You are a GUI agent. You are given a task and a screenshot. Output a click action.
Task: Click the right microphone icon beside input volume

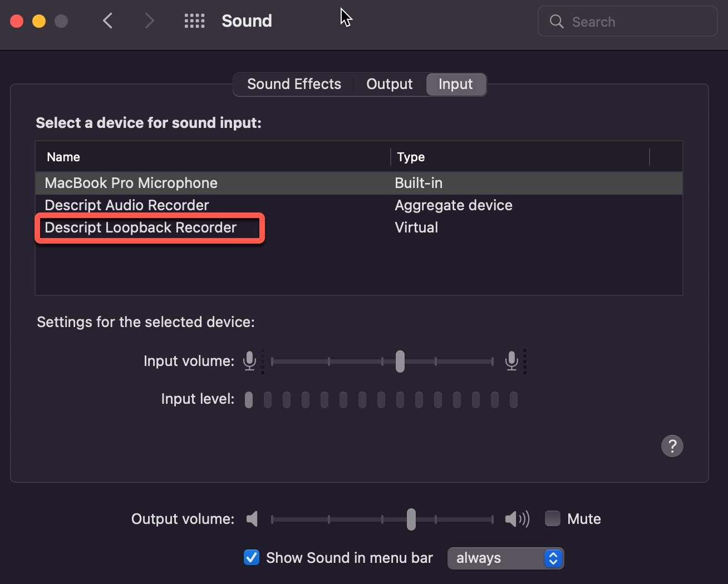coord(511,361)
